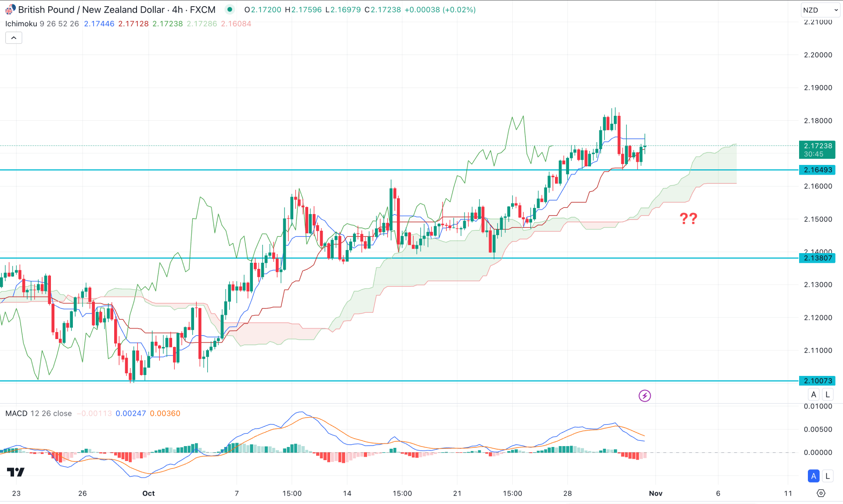Click the purple lightning event marker
The width and height of the screenshot is (843, 504).
[x=645, y=396]
